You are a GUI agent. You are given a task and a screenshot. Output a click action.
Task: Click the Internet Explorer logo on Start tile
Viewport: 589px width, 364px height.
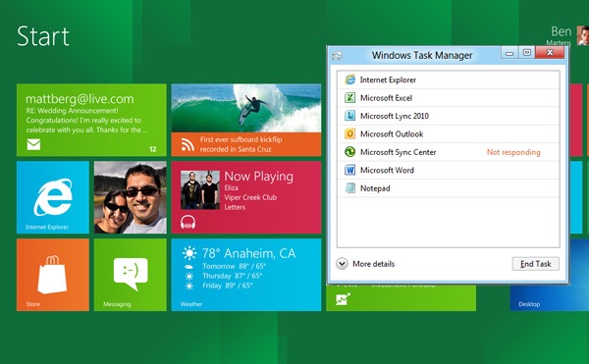(53, 197)
